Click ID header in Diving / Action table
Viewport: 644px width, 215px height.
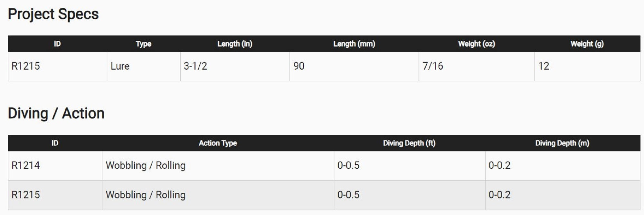pos(55,143)
